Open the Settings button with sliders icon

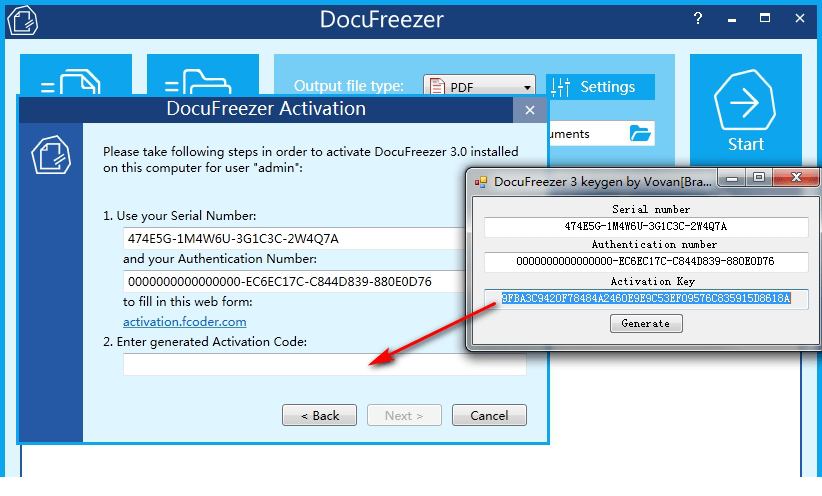(x=600, y=87)
